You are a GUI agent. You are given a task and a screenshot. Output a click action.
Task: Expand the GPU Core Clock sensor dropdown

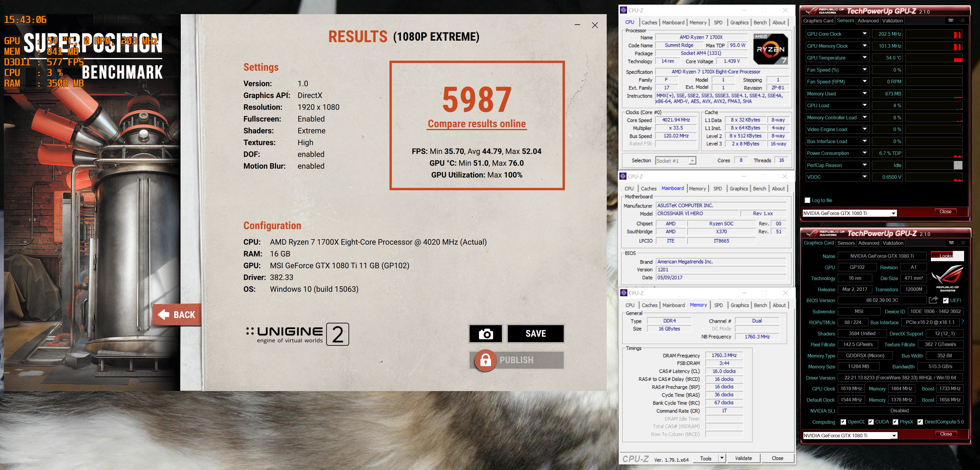[864, 34]
